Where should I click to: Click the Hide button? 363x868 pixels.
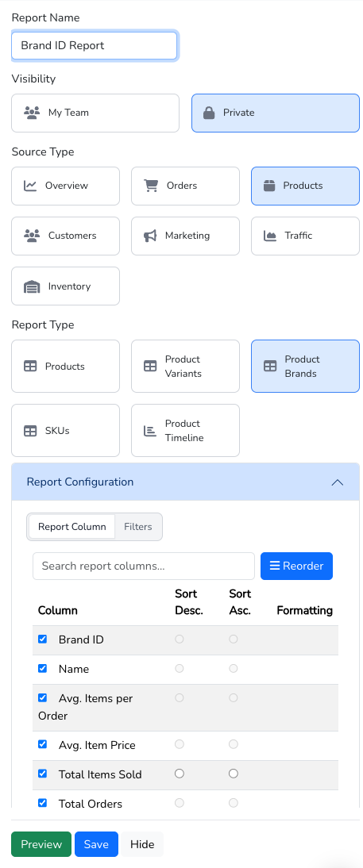(x=142, y=844)
